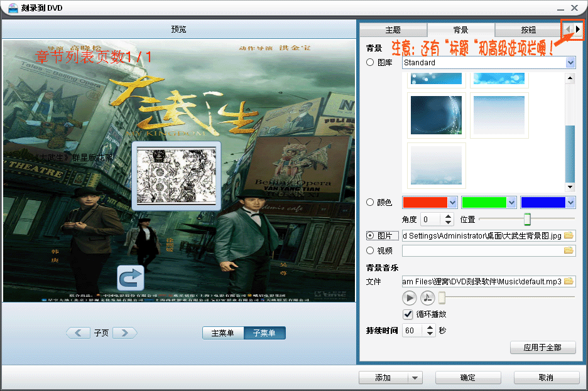Select the 图库 radio button
This screenshot has width=588, height=391.
click(370, 63)
